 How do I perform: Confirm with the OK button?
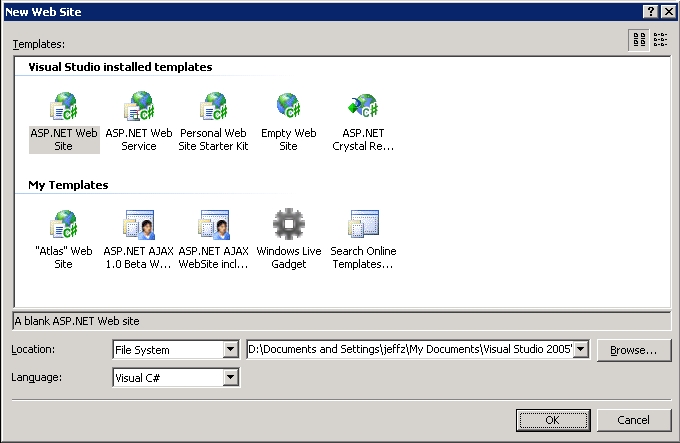coord(553,420)
